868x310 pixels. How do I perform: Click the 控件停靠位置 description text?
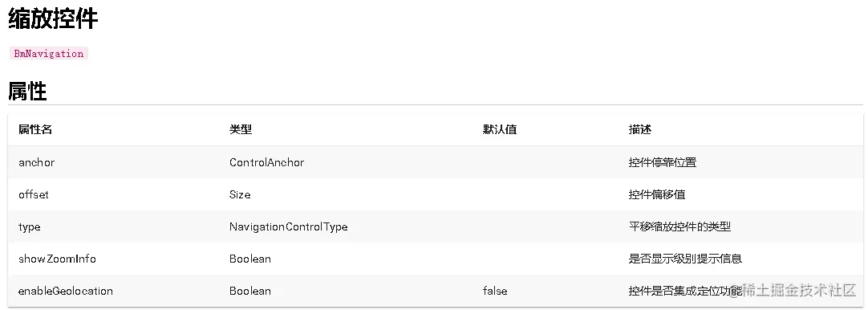point(663,162)
